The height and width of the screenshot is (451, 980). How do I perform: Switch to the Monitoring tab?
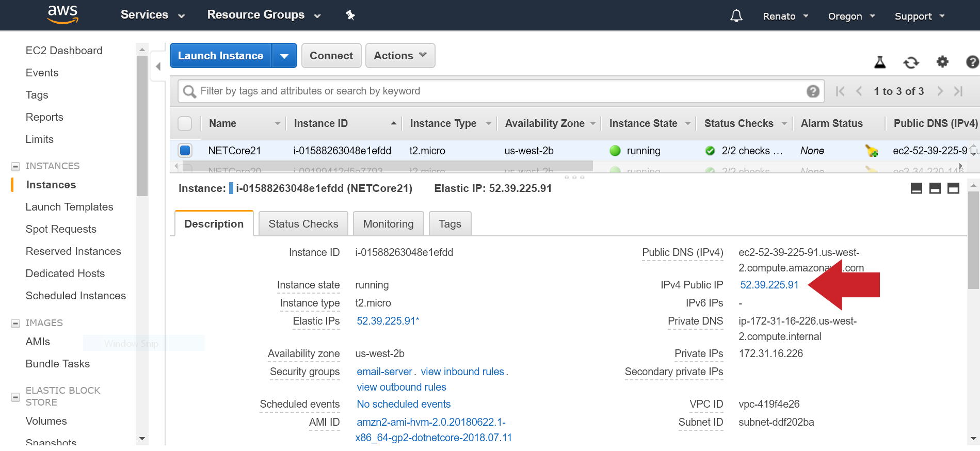[389, 224]
